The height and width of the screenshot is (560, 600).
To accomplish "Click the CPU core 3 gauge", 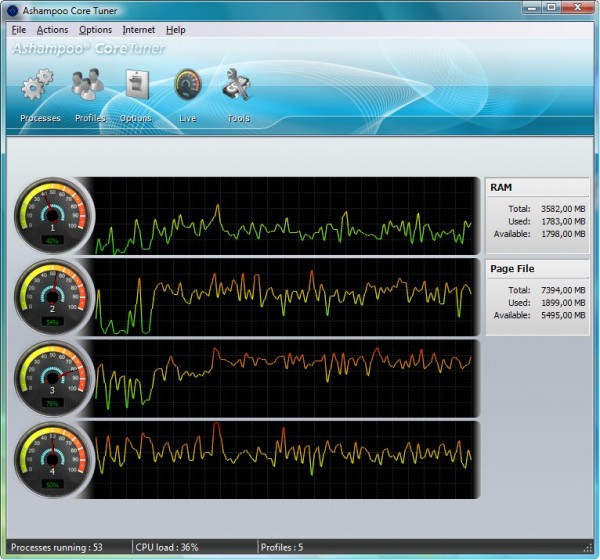I will [53, 378].
